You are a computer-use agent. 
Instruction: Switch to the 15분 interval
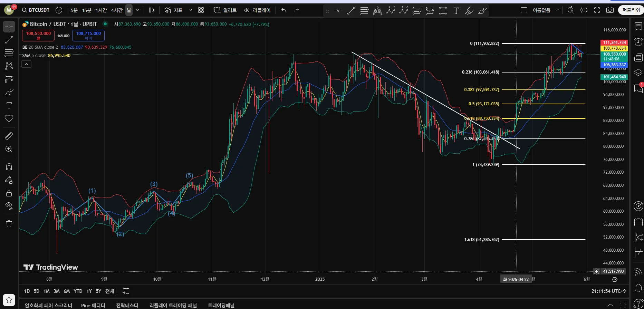pyautogui.click(x=87, y=10)
